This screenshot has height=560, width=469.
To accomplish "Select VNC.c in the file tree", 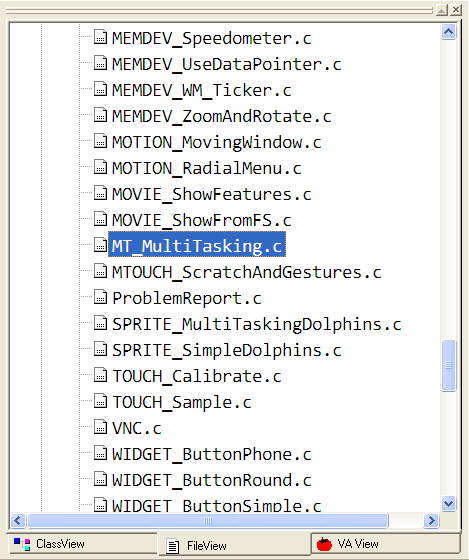I will [x=136, y=429].
